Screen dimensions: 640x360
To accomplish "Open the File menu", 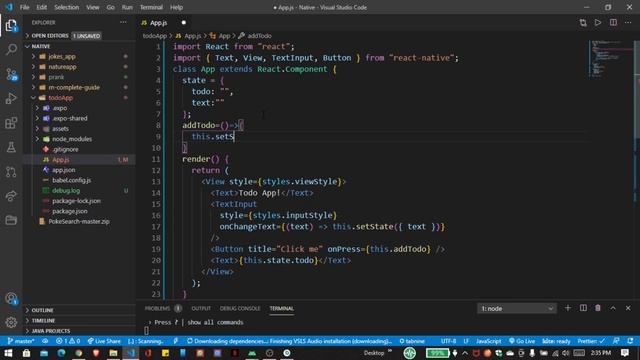I will point(24,7).
